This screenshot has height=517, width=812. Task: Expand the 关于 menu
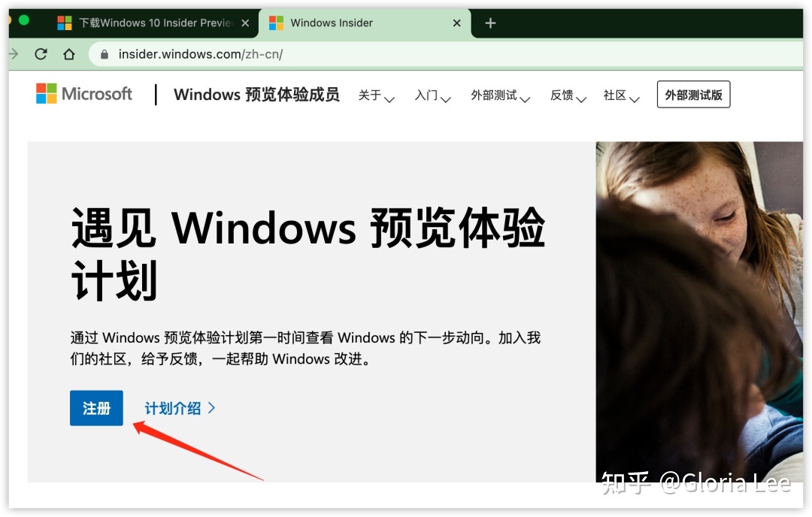click(377, 95)
